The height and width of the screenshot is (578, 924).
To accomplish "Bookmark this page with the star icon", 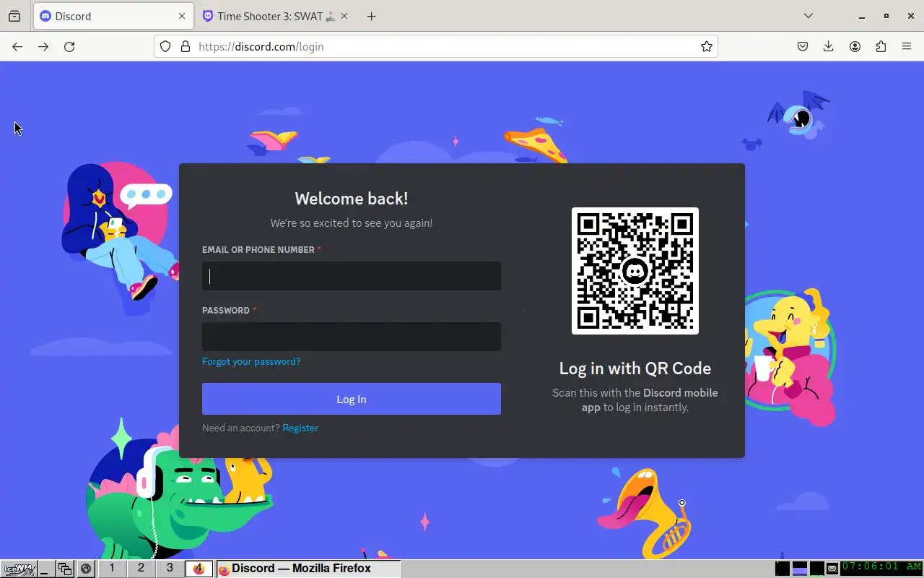I will tap(707, 46).
